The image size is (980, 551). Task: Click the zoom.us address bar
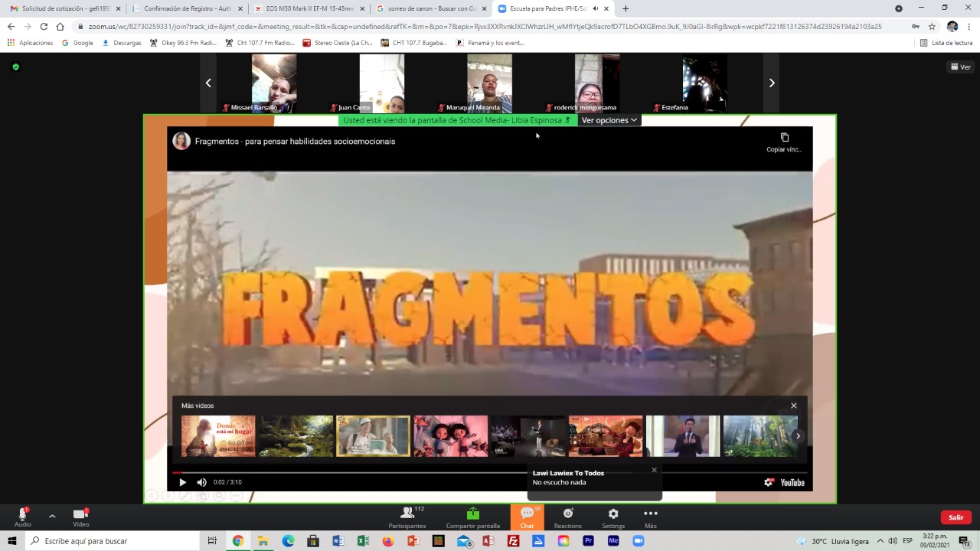(x=485, y=26)
